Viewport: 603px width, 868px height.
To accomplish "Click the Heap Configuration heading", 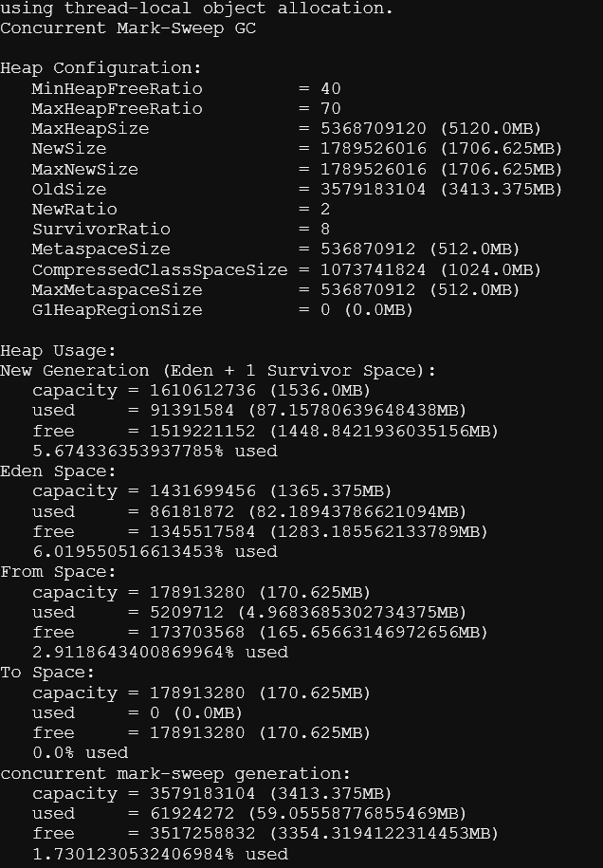I will 100,68.
